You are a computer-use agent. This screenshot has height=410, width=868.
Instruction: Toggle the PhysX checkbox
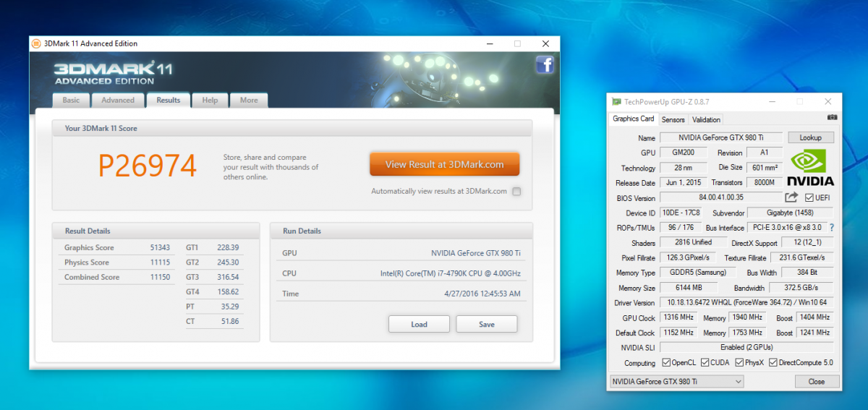740,363
